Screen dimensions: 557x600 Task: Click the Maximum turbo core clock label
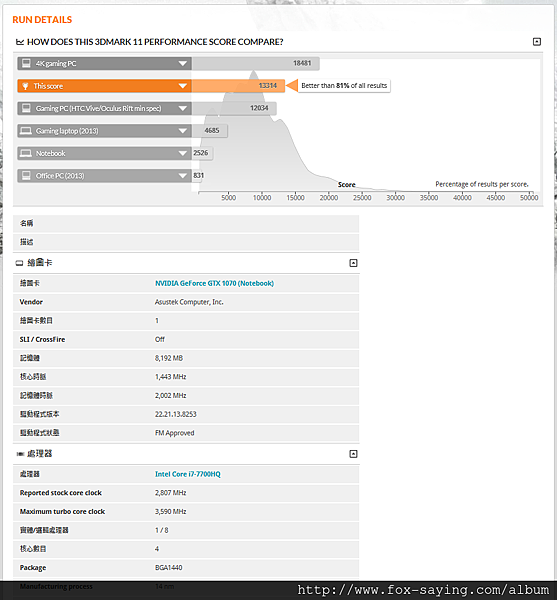point(62,512)
